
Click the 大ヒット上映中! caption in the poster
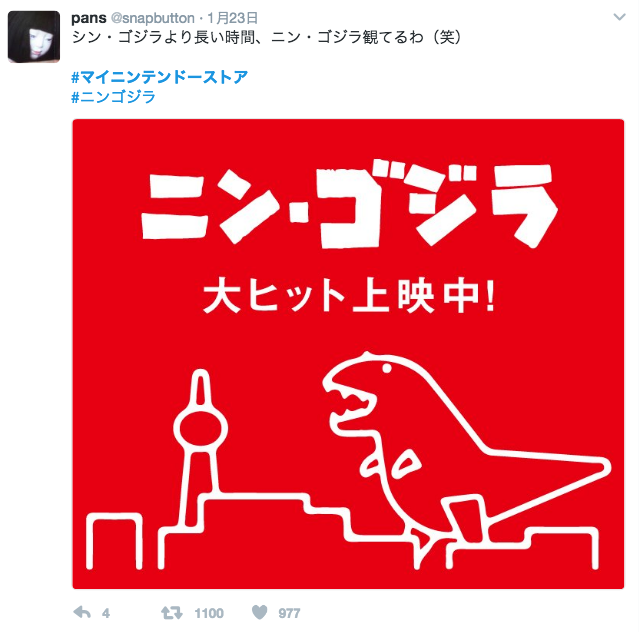click(x=349, y=295)
